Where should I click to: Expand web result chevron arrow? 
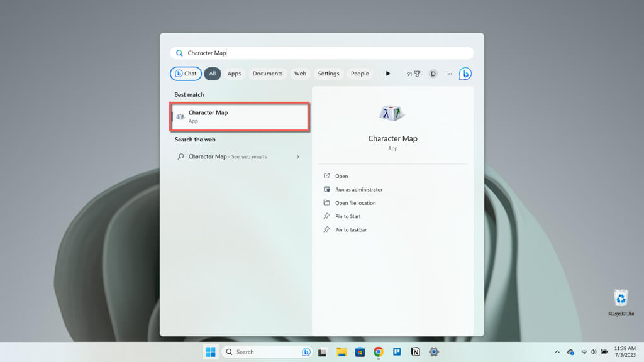(x=297, y=156)
